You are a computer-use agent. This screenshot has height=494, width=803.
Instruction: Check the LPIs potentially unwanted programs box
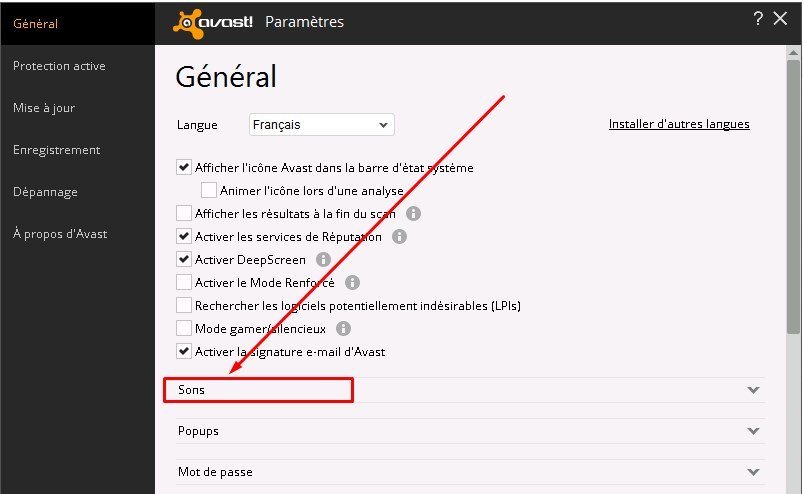184,305
